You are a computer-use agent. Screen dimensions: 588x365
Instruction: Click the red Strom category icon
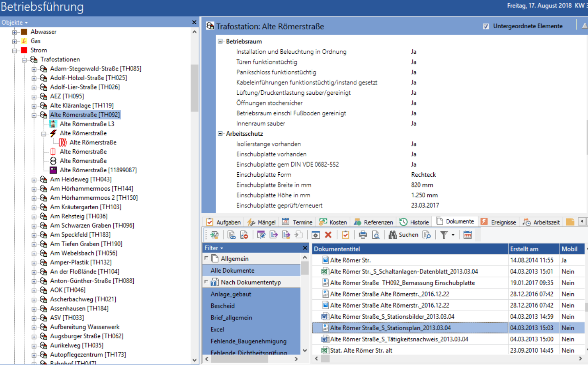[24, 50]
